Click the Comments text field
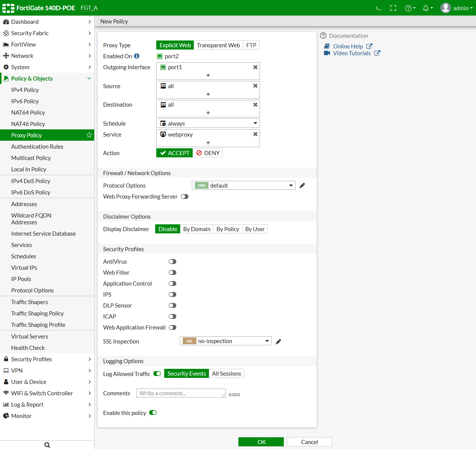 pos(181,393)
